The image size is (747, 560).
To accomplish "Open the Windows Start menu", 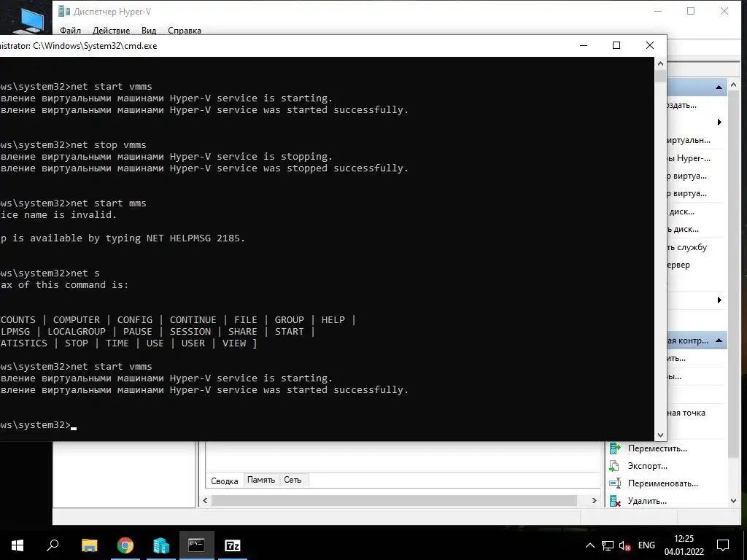I will point(18,545).
